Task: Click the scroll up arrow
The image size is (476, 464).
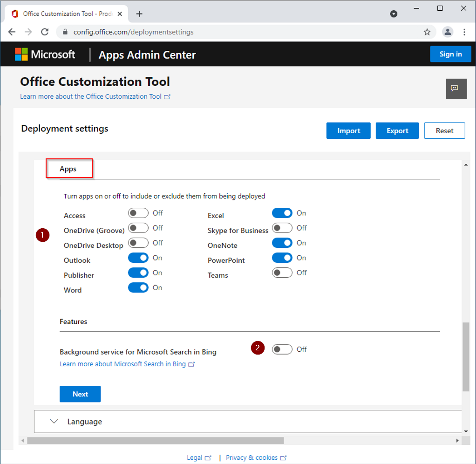Action: 466,165
